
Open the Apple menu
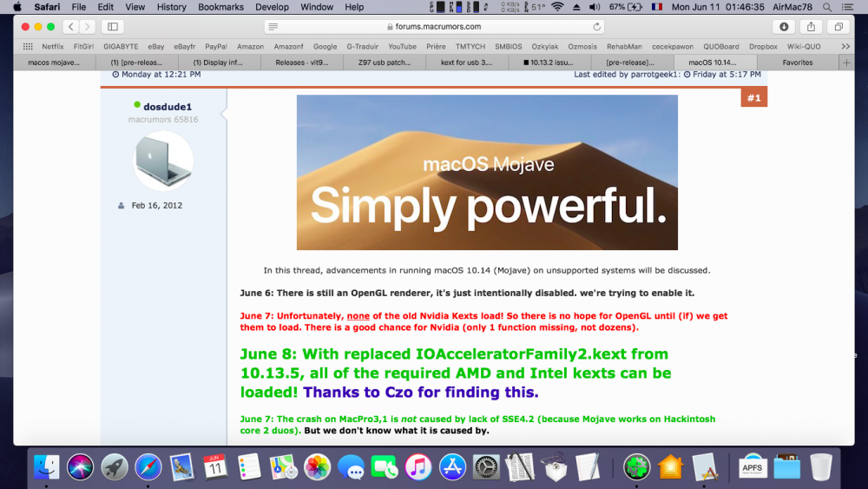point(17,7)
